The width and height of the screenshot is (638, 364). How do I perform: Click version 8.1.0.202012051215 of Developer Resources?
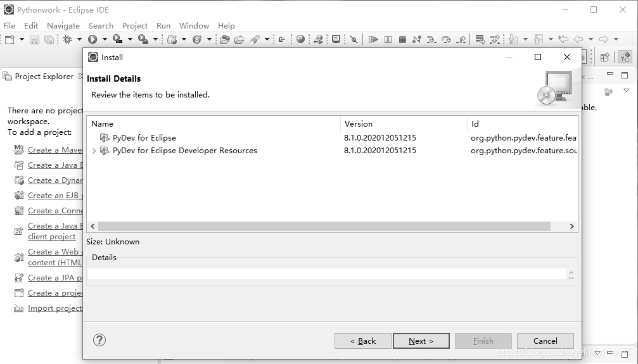click(380, 151)
